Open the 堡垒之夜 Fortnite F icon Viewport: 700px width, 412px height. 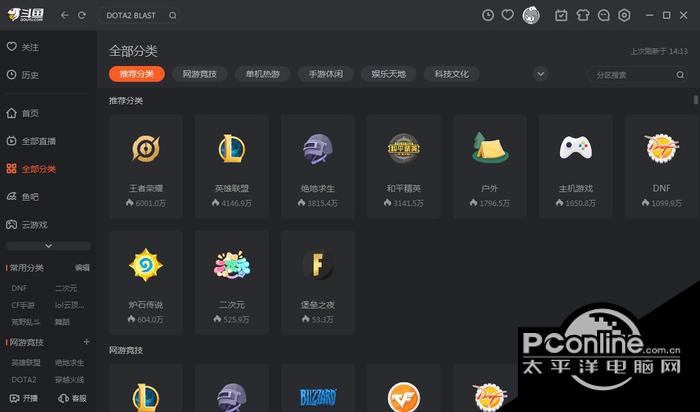pyautogui.click(x=317, y=265)
